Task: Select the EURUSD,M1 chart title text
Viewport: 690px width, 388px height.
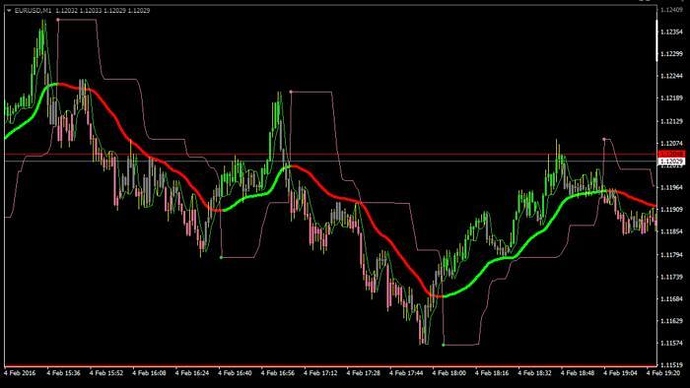Action: coord(33,10)
